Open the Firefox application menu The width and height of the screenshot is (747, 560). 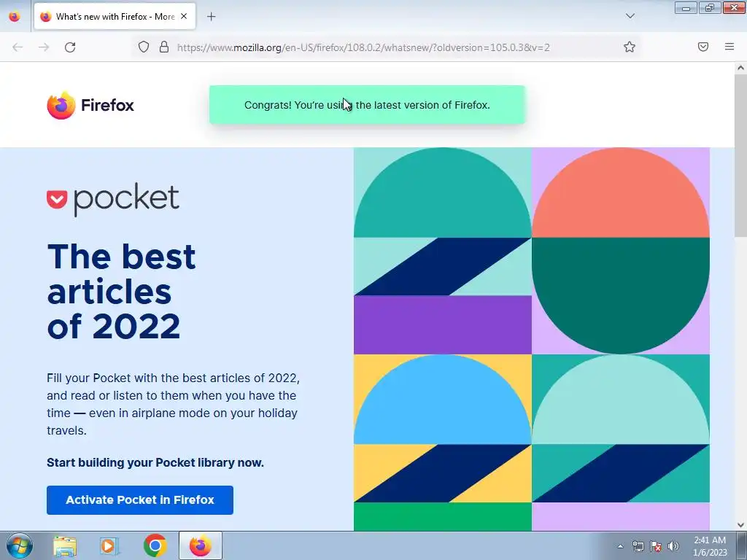click(x=729, y=47)
